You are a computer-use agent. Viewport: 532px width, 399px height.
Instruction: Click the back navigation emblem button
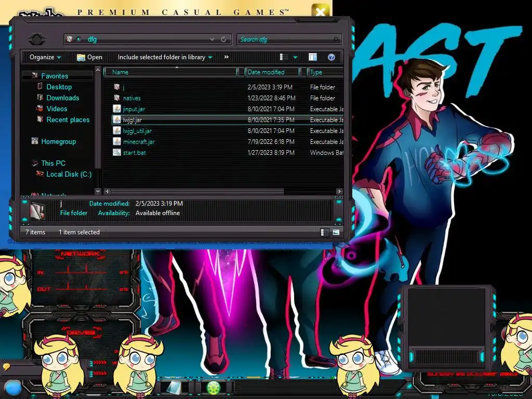point(37,39)
